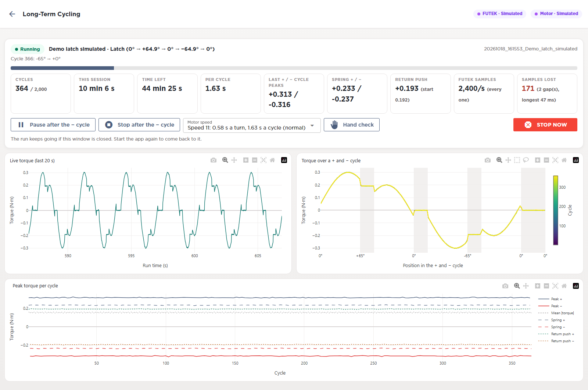The height and width of the screenshot is (390, 588).
Task: Click the green Running status pill
Action: pos(28,49)
